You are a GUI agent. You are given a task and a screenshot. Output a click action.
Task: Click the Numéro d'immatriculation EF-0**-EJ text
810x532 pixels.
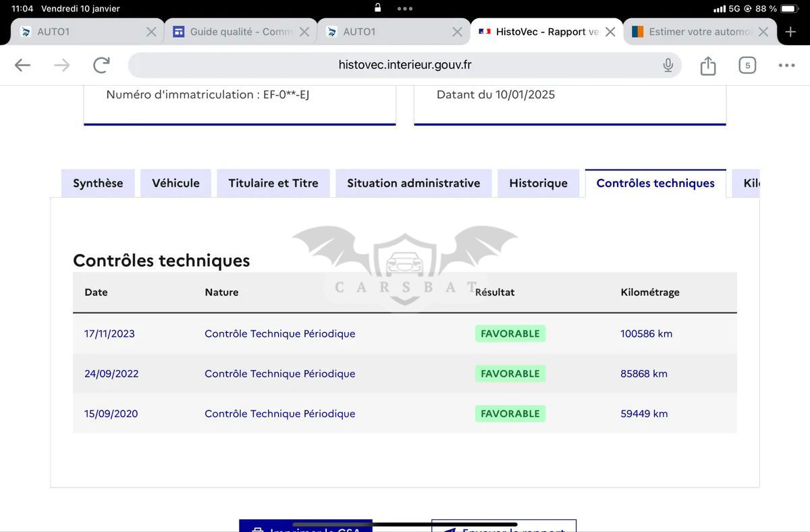pos(208,95)
